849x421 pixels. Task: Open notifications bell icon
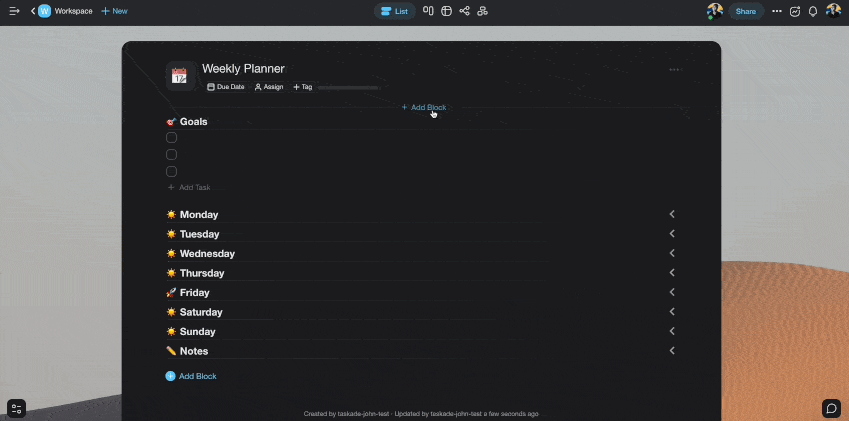click(813, 11)
